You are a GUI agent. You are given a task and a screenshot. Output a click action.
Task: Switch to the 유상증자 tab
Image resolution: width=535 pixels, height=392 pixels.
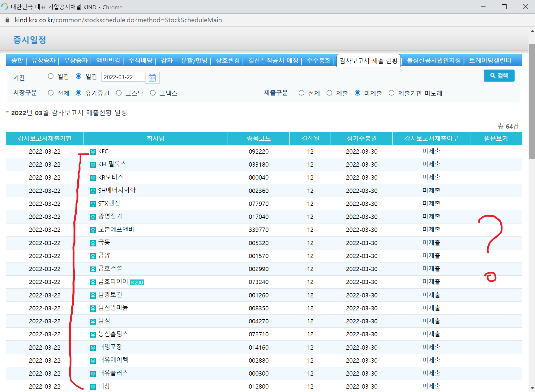tap(44, 61)
